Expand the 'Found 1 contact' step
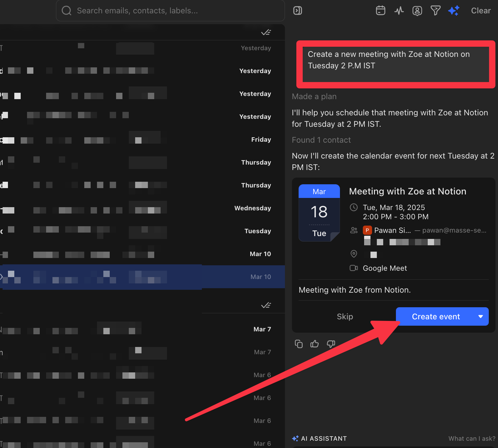This screenshot has width=498, height=448. click(321, 140)
